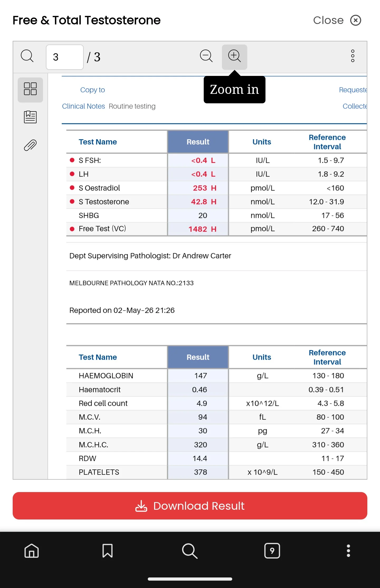Screen dimensions: 380x588
Task: Close the testosterone result viewer
Action: 337,20
